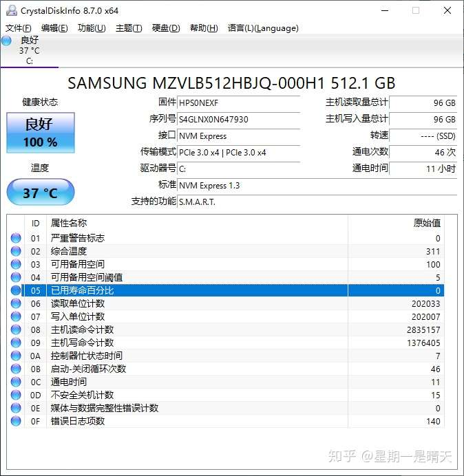Click status orb in row 05 已用寿命百分比
The height and width of the screenshot is (476, 464).
[x=16, y=290]
